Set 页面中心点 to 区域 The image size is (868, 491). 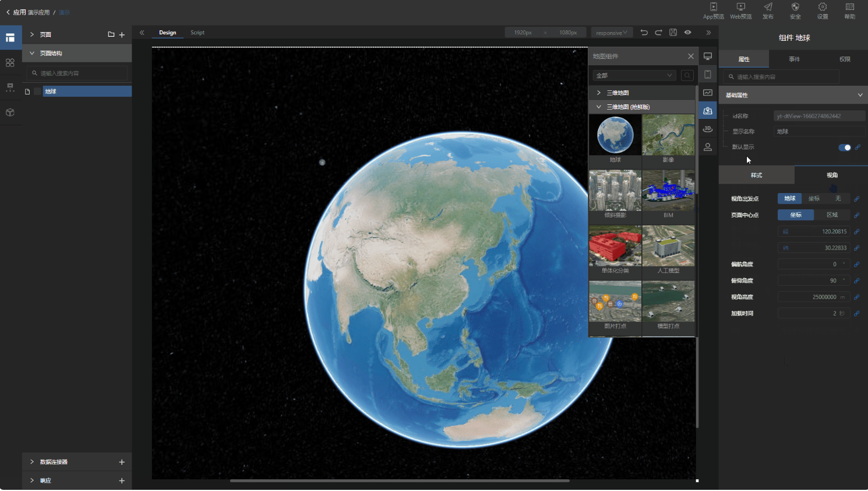coord(832,215)
